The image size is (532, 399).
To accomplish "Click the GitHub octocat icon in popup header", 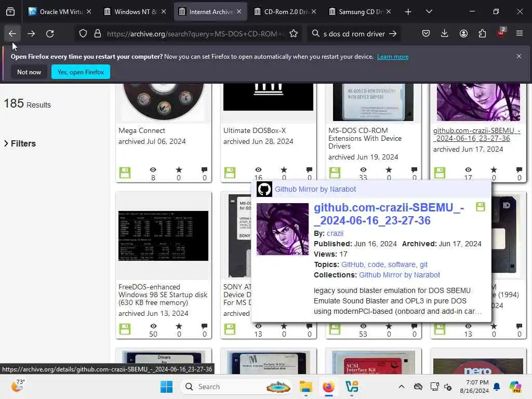I will [x=264, y=189].
